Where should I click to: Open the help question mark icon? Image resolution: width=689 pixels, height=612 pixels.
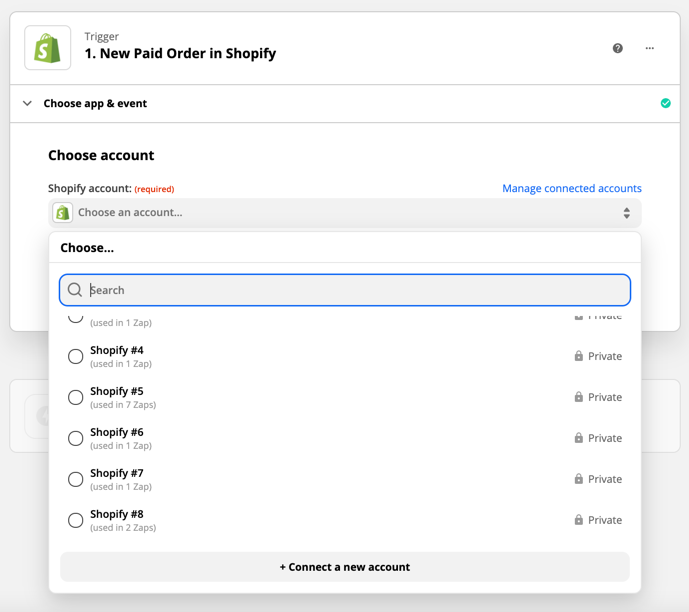coord(618,48)
